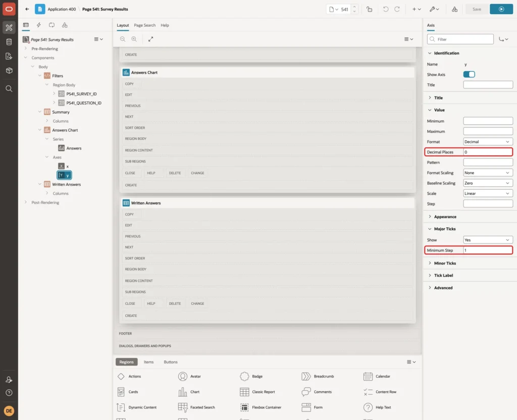Click the property Filter search box

460,39
